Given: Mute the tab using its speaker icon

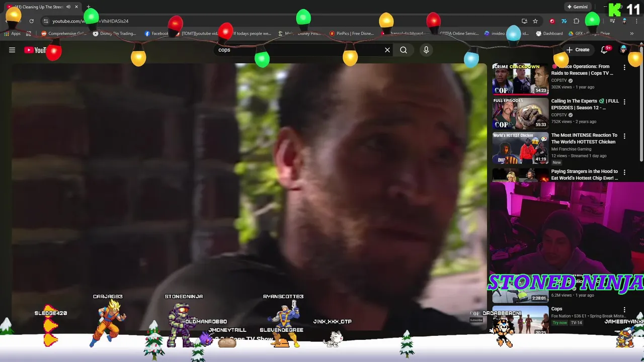Looking at the screenshot, I should pyautogui.click(x=68, y=7).
